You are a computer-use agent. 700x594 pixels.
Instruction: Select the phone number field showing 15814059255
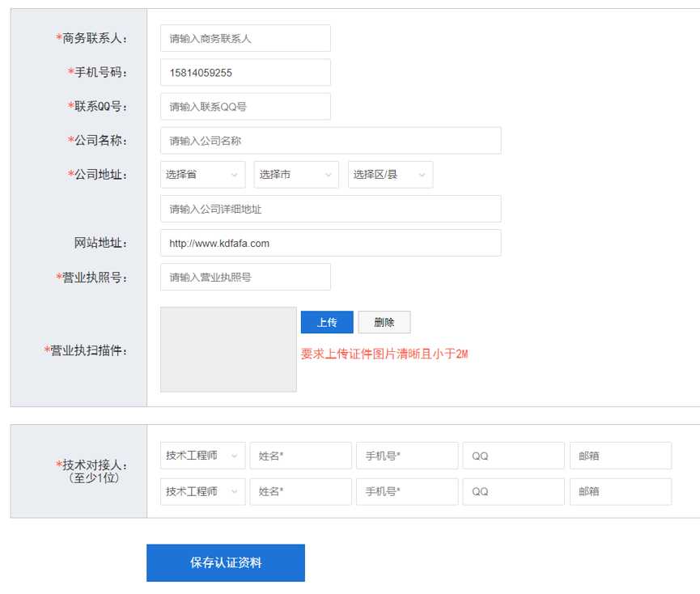245,72
